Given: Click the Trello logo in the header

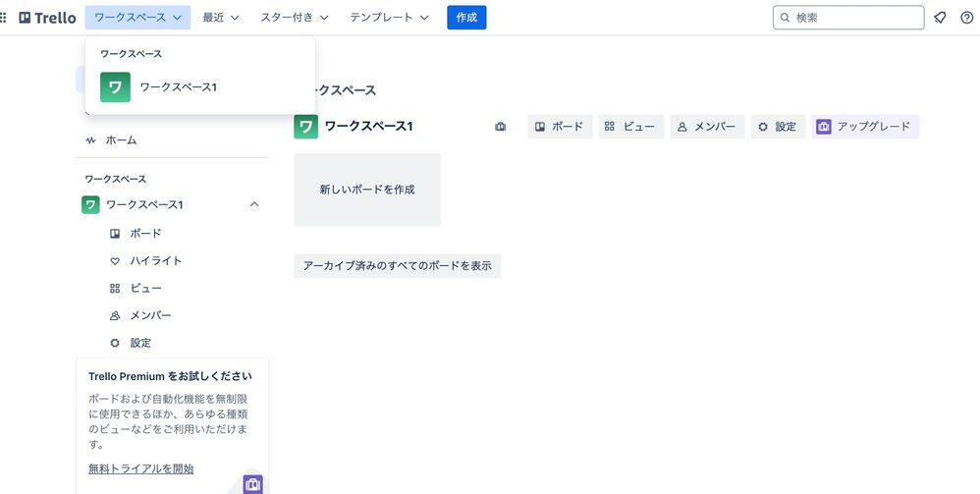Looking at the screenshot, I should tap(47, 18).
